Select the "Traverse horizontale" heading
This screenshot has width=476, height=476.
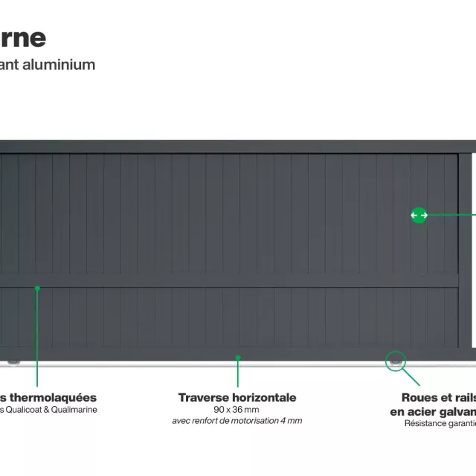tap(237, 398)
